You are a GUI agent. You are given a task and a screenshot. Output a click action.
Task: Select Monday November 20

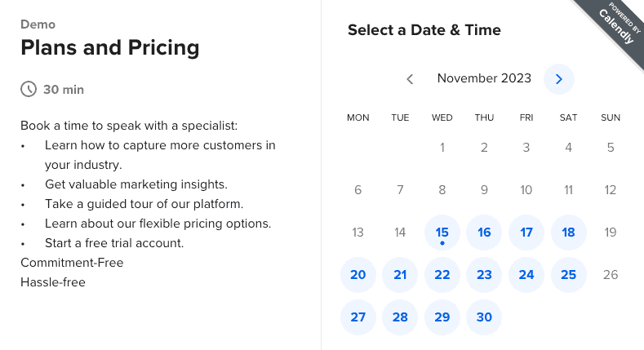click(x=358, y=274)
